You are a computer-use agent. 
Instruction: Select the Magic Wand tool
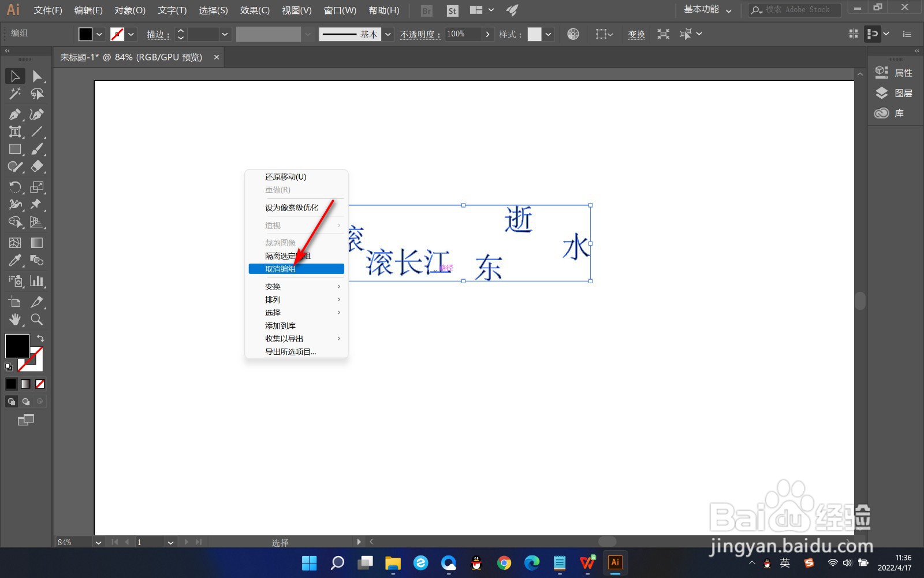15,94
